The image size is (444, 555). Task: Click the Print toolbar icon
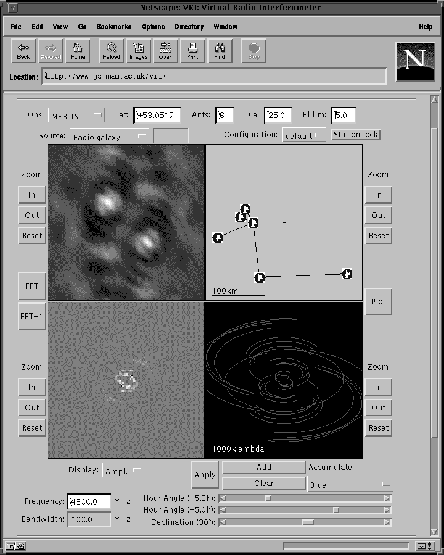click(193, 51)
